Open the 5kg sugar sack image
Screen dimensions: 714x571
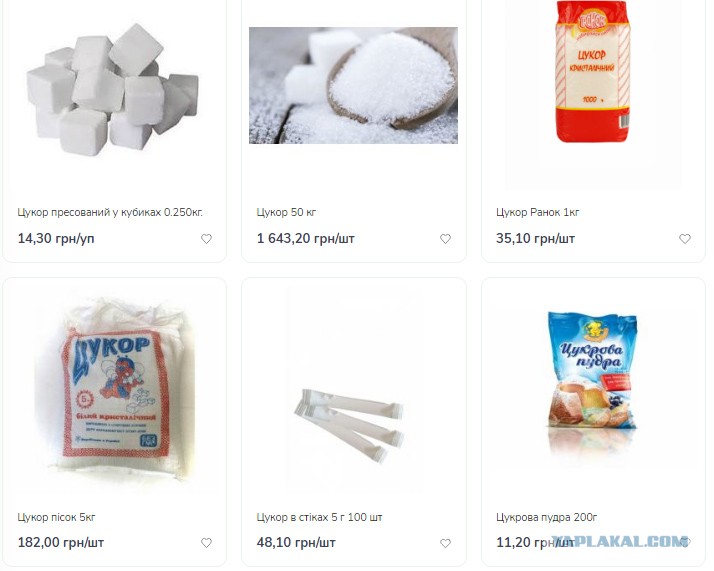(x=114, y=391)
